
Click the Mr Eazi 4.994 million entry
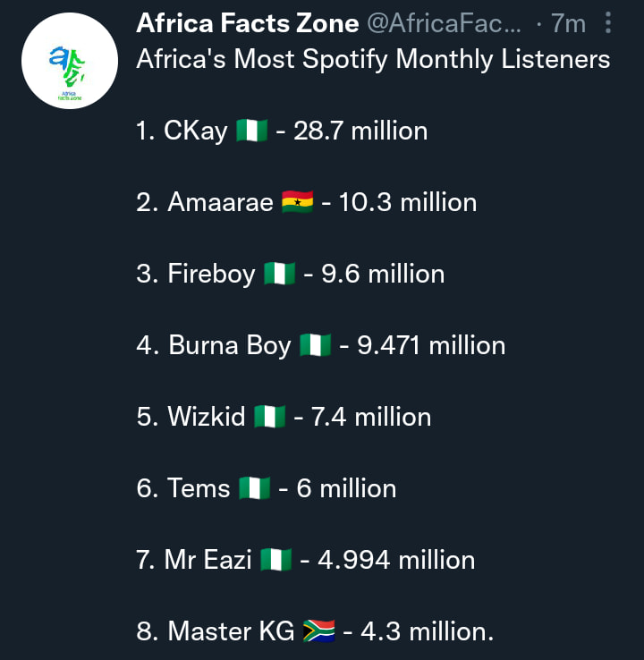pyautogui.click(x=306, y=560)
